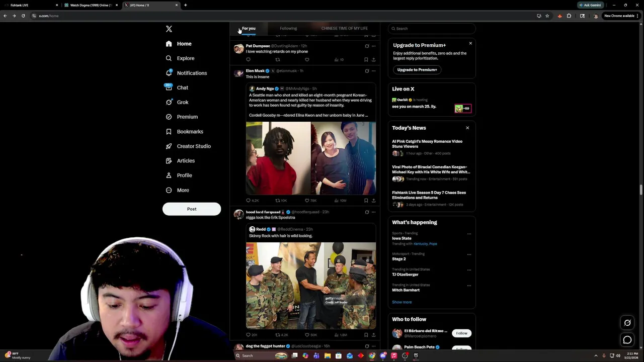
Task: Repost Elon Musk's post
Action: [x=277, y=201]
